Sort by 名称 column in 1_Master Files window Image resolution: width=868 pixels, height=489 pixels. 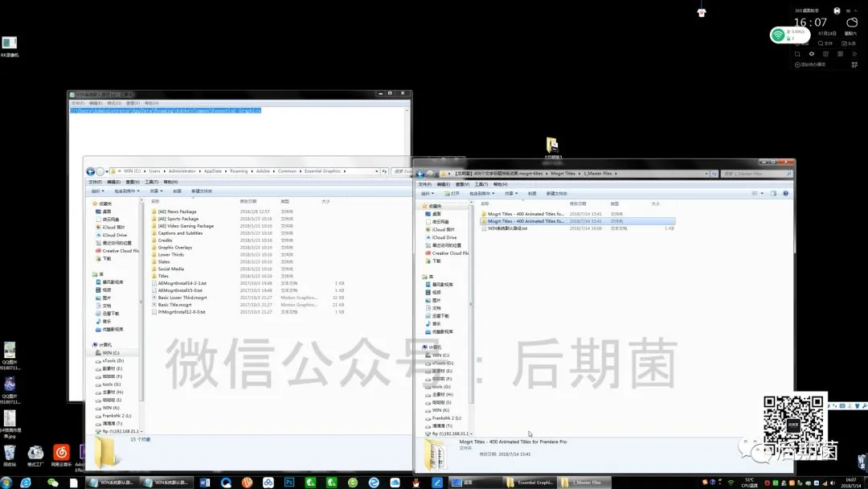click(x=485, y=203)
